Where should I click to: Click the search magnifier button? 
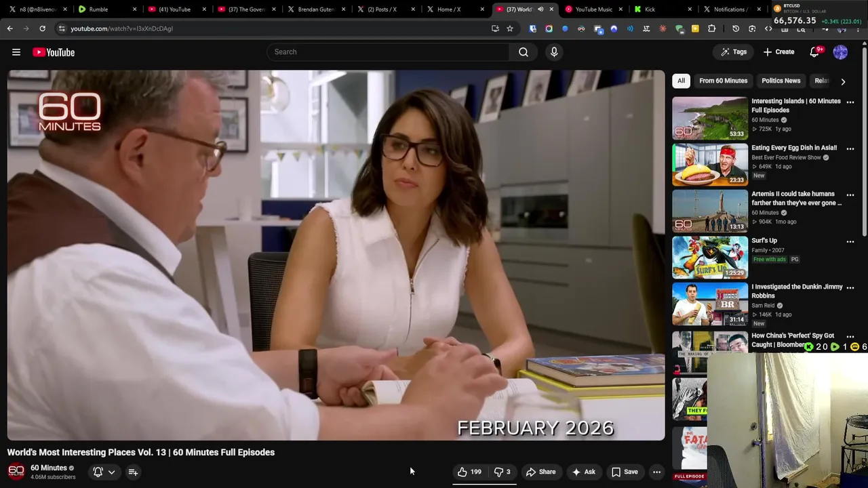point(524,52)
